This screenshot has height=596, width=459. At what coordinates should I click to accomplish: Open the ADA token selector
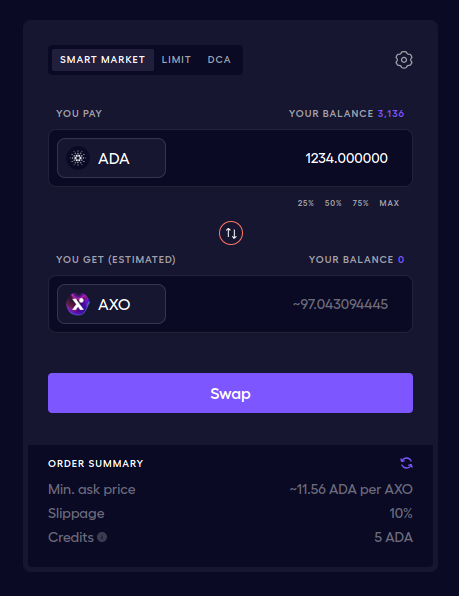[111, 158]
